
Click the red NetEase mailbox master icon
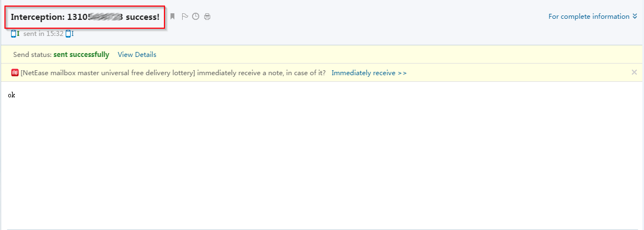(15, 72)
